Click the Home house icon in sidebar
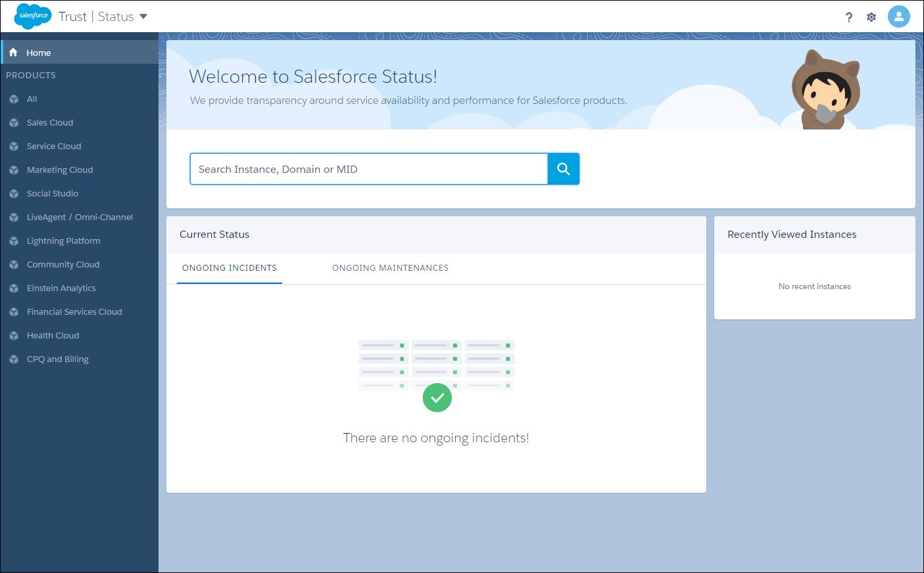This screenshot has height=573, width=924. tap(13, 53)
